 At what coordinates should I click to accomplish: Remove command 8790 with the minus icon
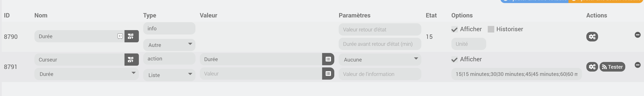point(637,35)
